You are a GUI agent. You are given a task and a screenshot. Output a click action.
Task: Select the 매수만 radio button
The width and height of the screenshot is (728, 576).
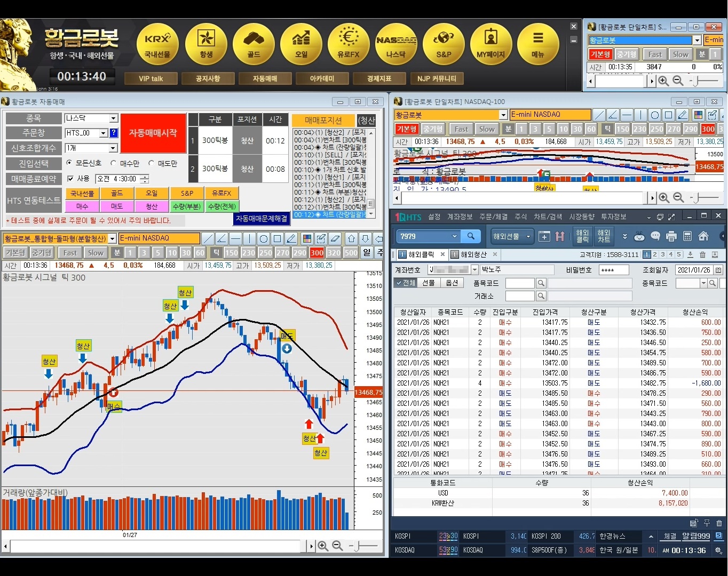(113, 163)
